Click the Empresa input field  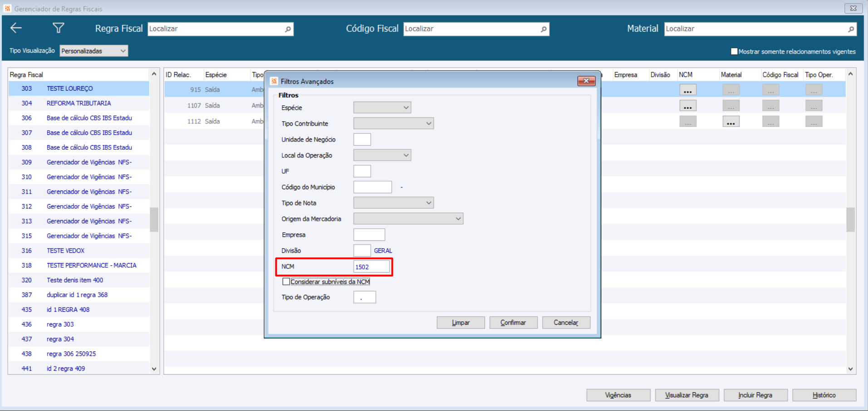pos(369,235)
